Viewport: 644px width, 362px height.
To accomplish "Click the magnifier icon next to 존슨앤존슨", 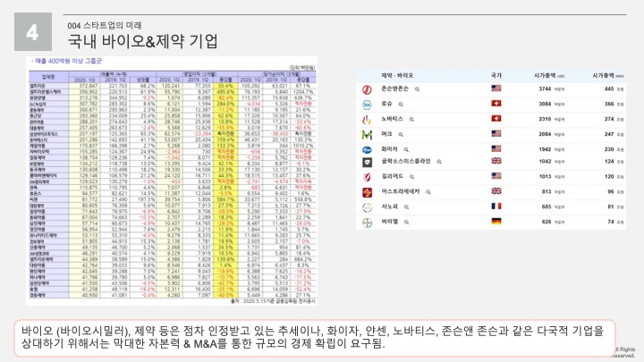I will (x=417, y=89).
